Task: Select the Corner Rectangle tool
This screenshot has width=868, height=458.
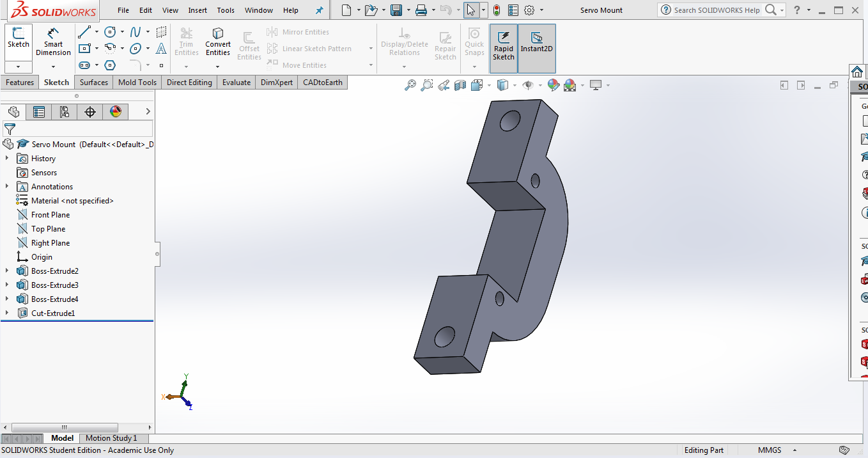Action: [84, 49]
